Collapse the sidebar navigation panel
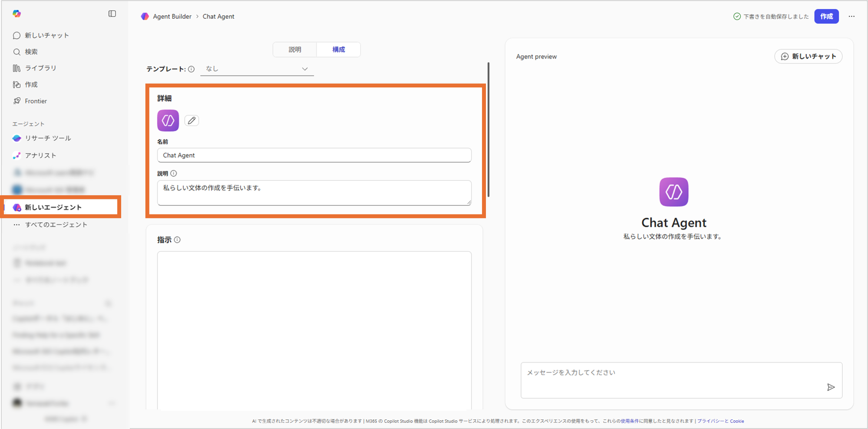This screenshot has width=868, height=429. 112,14
